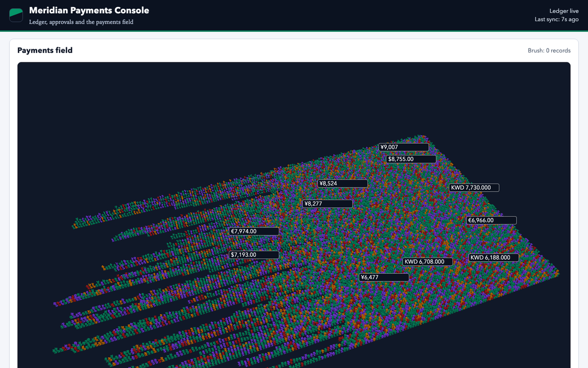Click the Ledger live status text
The height and width of the screenshot is (368, 588).
click(x=564, y=11)
